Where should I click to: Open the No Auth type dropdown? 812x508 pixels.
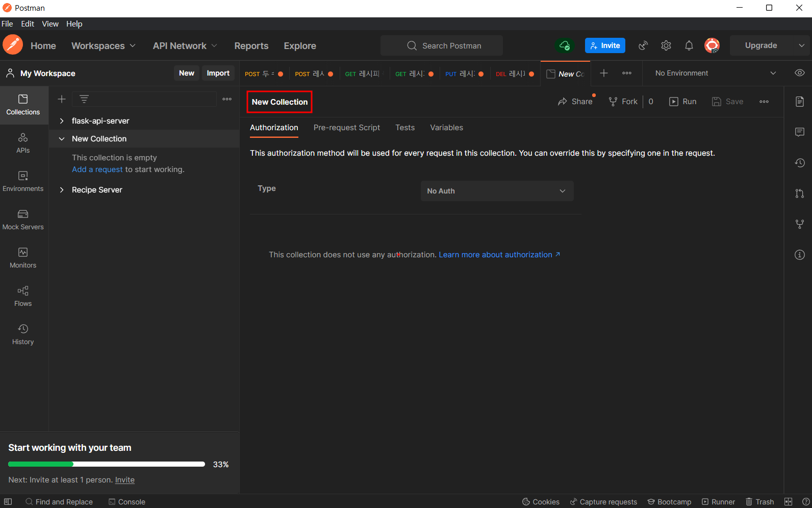pos(497,191)
